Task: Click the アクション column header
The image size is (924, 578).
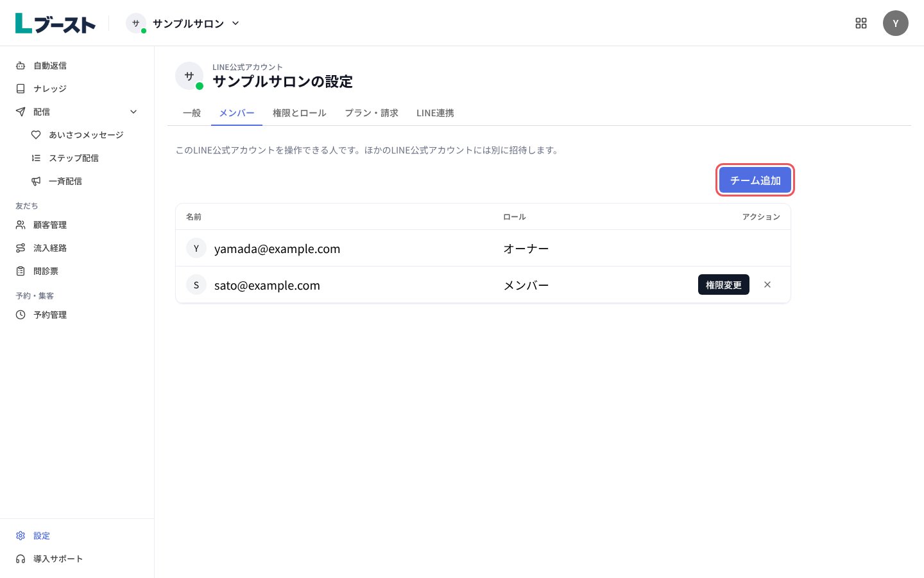Action: (761, 217)
